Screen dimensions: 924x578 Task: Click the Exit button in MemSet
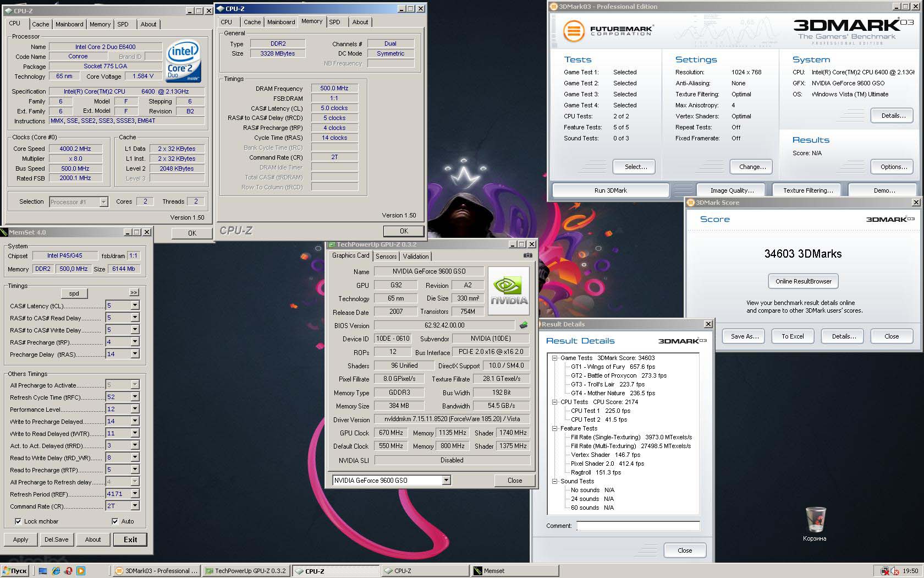click(x=130, y=539)
